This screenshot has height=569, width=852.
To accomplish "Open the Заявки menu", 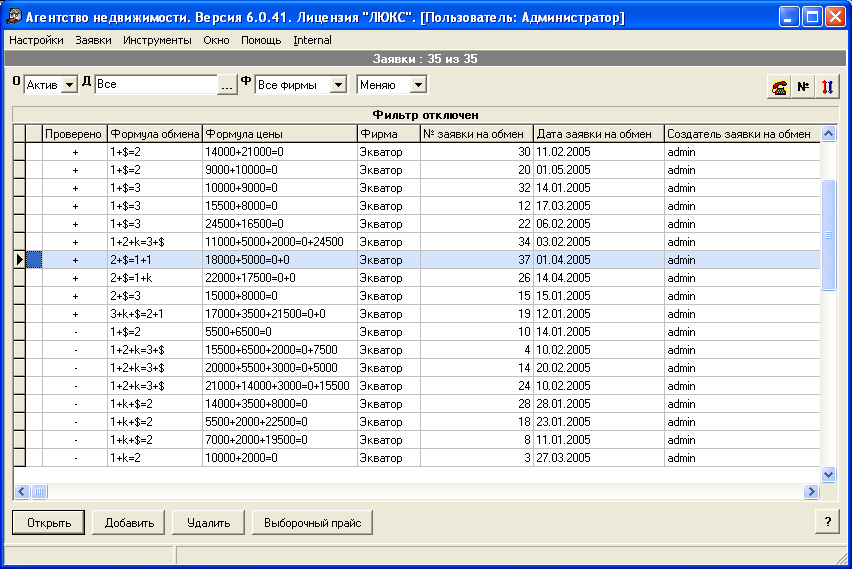I will (x=93, y=40).
